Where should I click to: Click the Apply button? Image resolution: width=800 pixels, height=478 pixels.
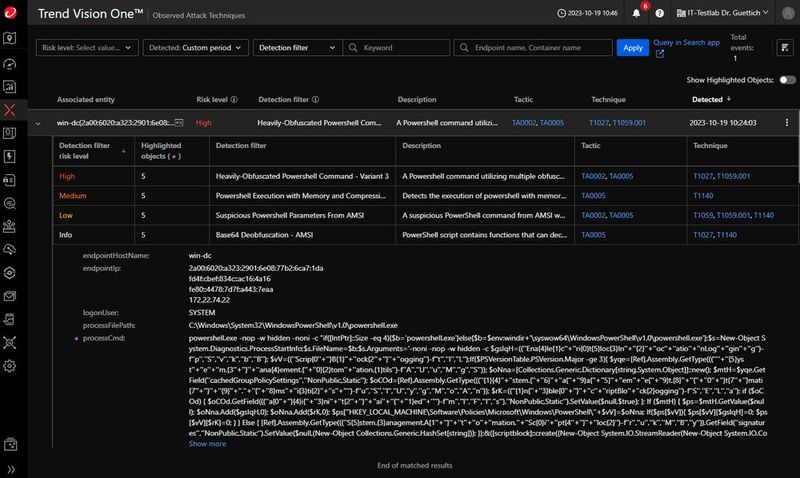click(633, 47)
